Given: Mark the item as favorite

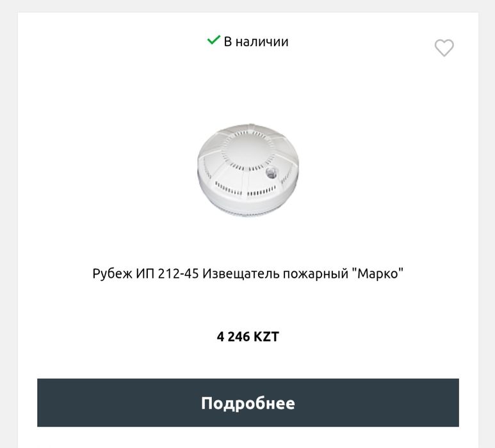Looking at the screenshot, I should tap(444, 48).
